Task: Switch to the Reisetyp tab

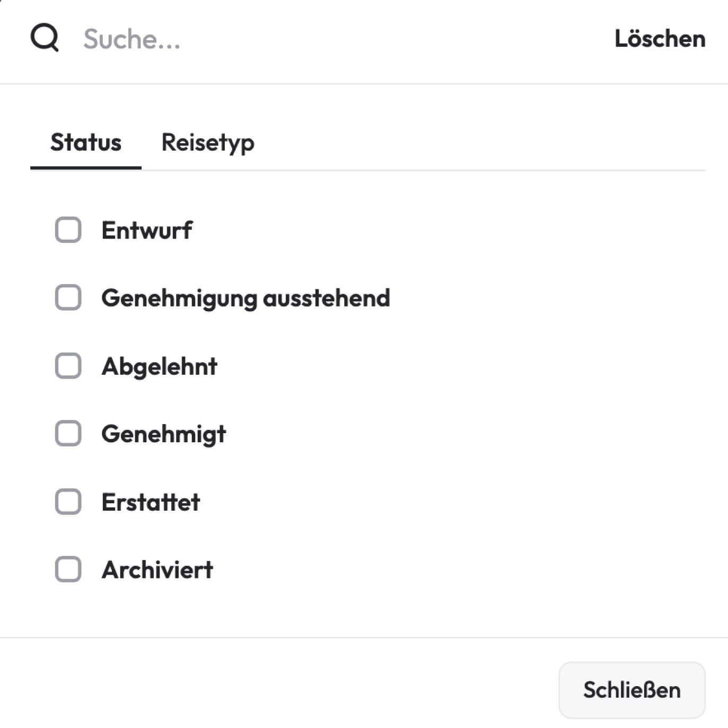Action: coord(208,142)
